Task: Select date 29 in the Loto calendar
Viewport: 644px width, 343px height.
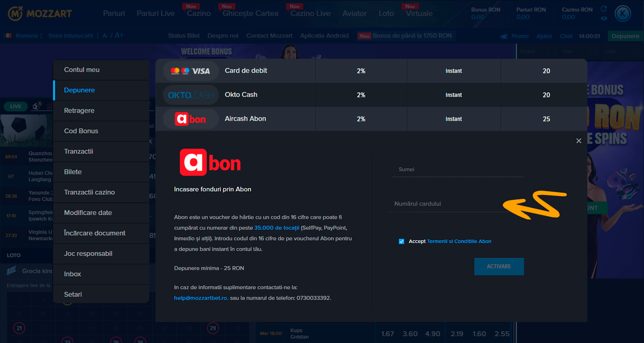Action: pos(213,328)
